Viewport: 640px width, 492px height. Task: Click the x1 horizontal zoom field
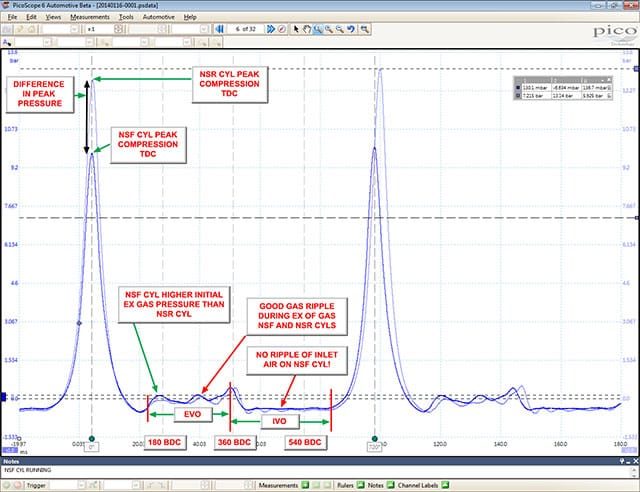coord(99,29)
